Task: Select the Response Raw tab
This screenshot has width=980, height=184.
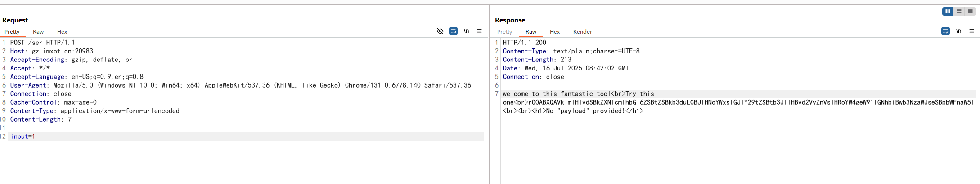Action: [531, 32]
